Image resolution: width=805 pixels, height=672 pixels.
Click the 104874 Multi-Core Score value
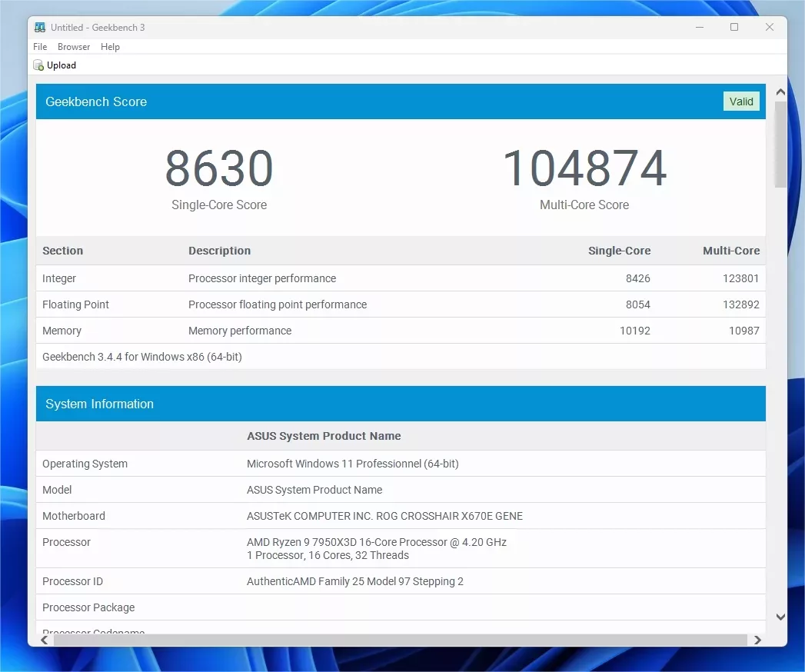pyautogui.click(x=584, y=169)
